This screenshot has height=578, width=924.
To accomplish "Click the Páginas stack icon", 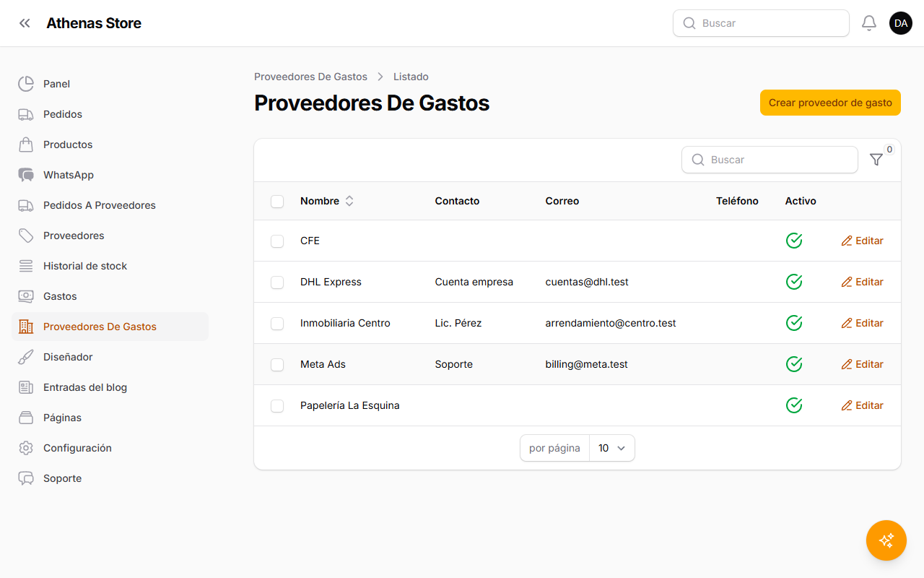I will tap(26, 418).
